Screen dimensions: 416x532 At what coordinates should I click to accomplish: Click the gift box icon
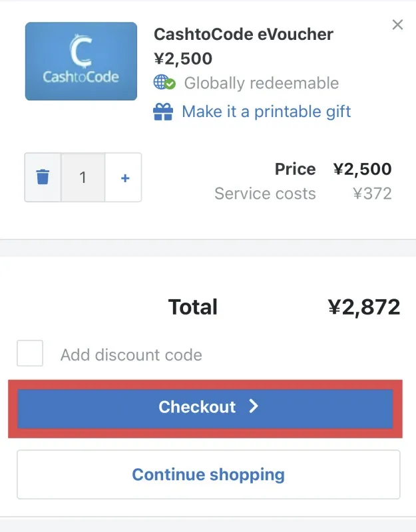pos(163,111)
